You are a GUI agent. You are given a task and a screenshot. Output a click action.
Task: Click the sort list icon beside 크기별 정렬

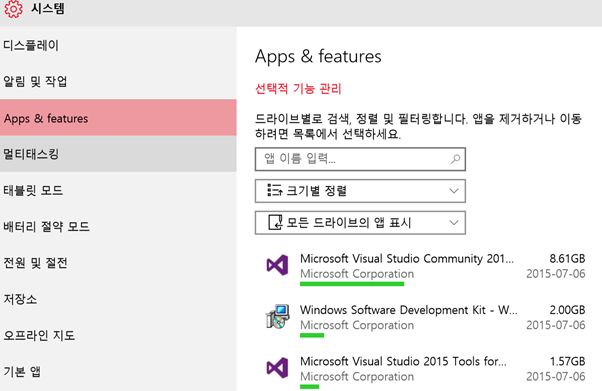pyautogui.click(x=275, y=191)
